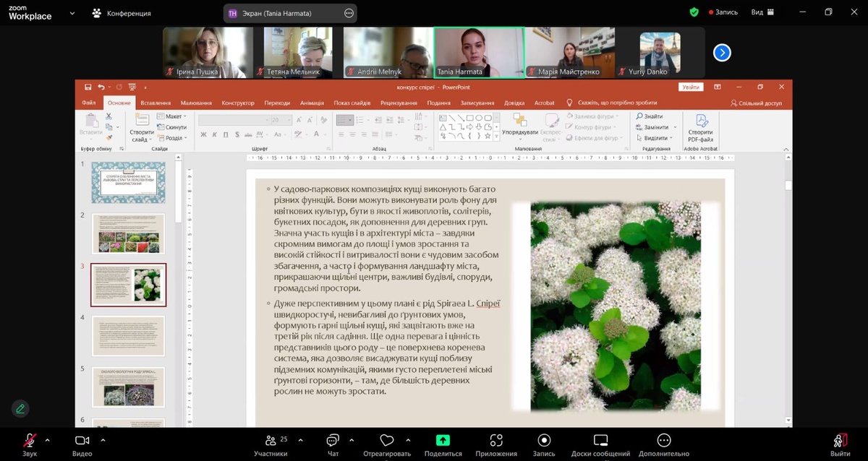This screenshot has width=868, height=461.
Task: Open the Конференция meeting info
Action: [122, 13]
